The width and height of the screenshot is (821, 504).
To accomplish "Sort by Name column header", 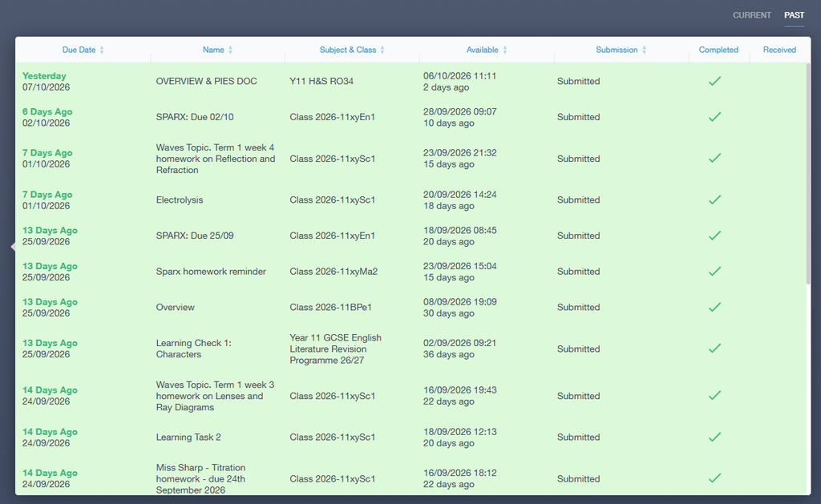I will click(x=217, y=50).
